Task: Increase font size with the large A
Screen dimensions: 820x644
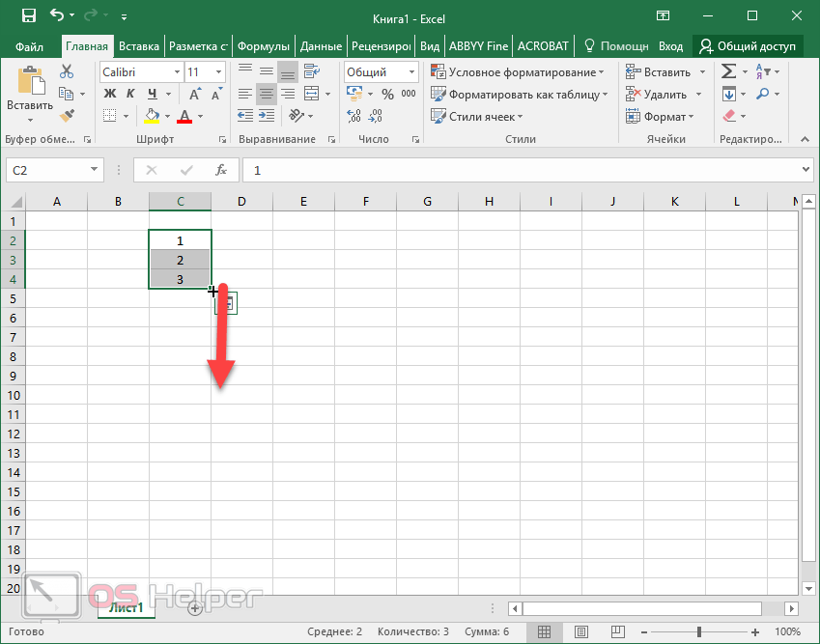Action: [x=194, y=95]
